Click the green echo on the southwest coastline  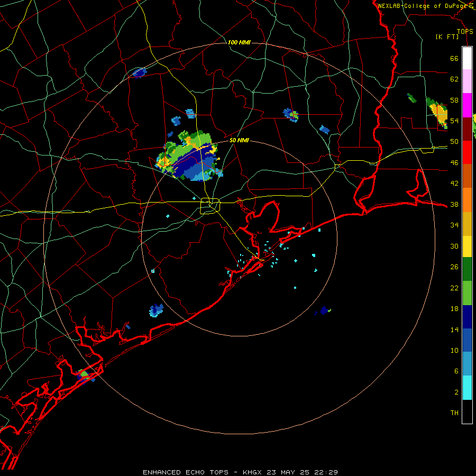pos(85,376)
